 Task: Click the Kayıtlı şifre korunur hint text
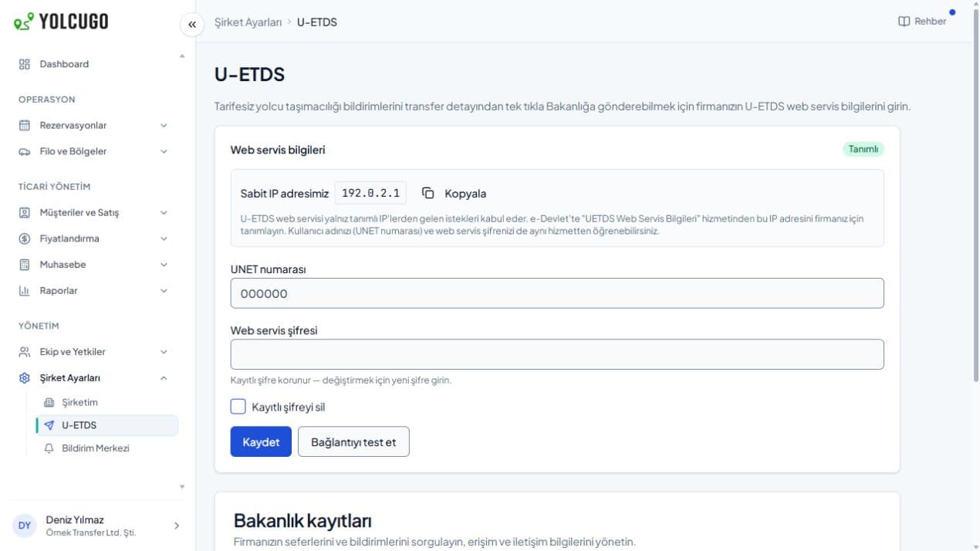point(341,380)
